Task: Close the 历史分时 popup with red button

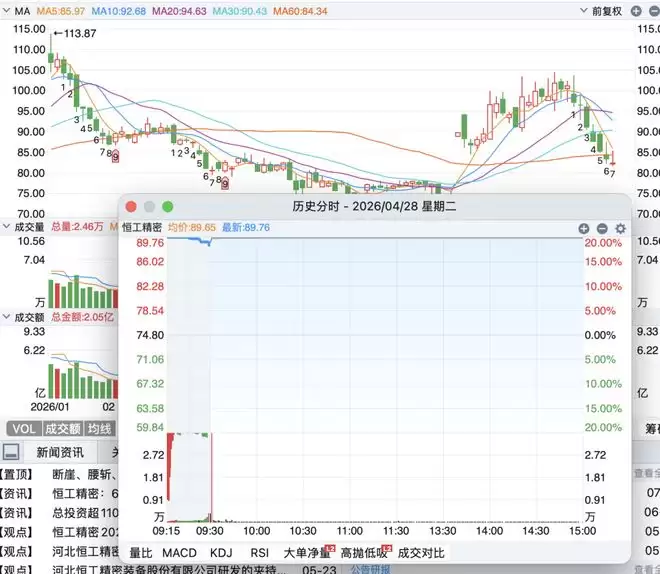Action: coord(131,207)
